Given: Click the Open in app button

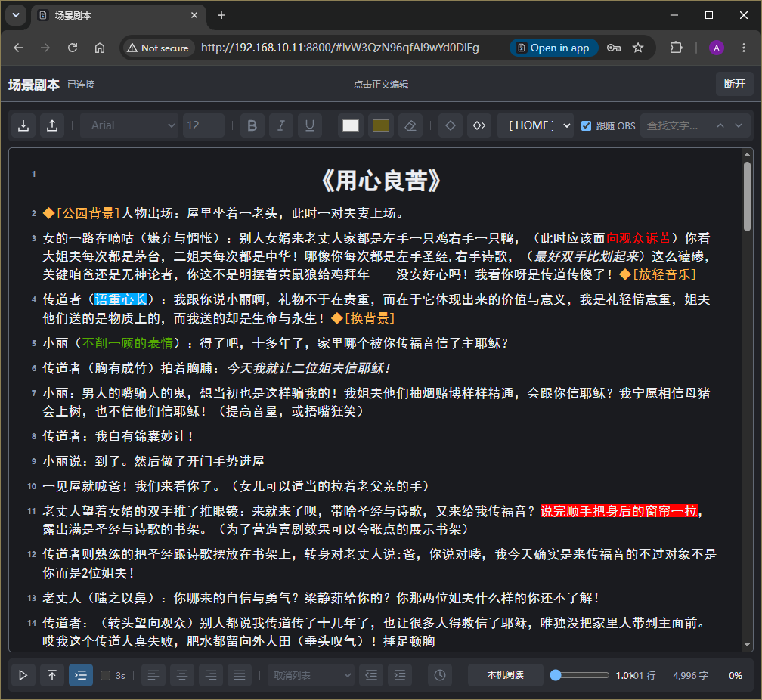Looking at the screenshot, I should click(x=553, y=48).
